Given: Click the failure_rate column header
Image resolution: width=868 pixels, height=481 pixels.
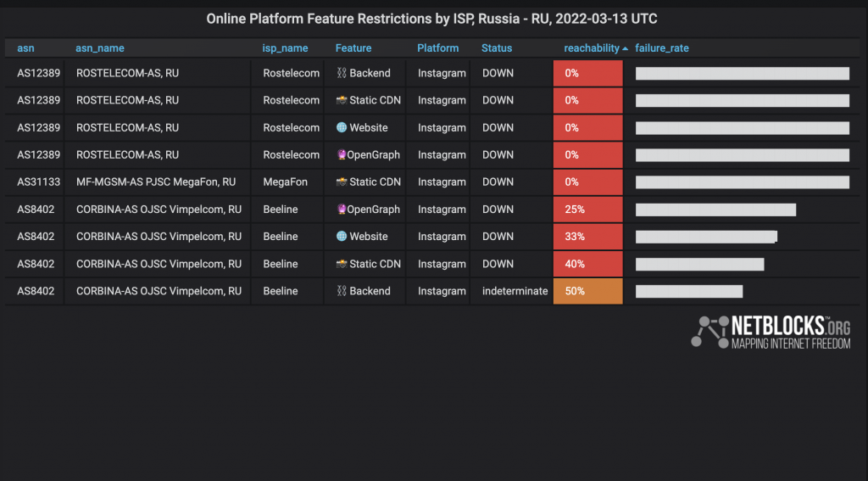Looking at the screenshot, I should pyautogui.click(x=661, y=48).
